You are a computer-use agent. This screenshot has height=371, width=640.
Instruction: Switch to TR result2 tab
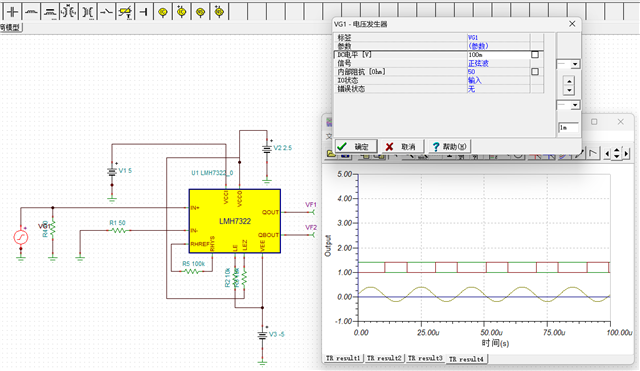(x=384, y=358)
